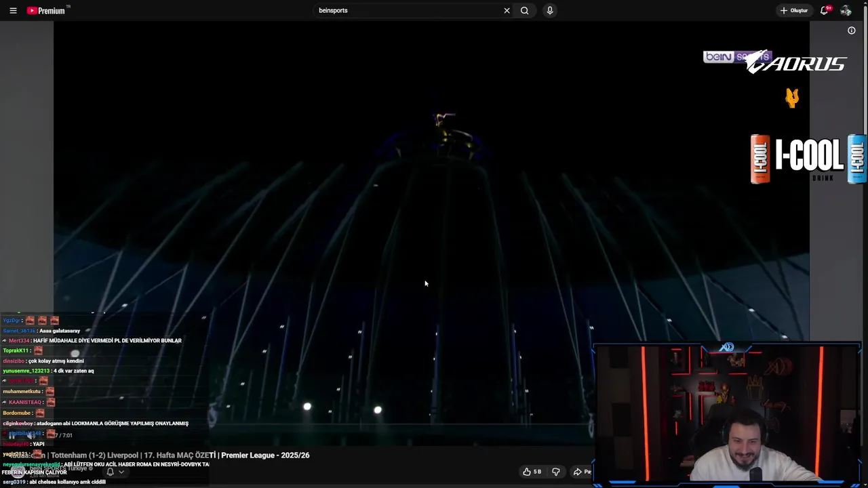Mute the video with the volume icon

[x=30, y=435]
